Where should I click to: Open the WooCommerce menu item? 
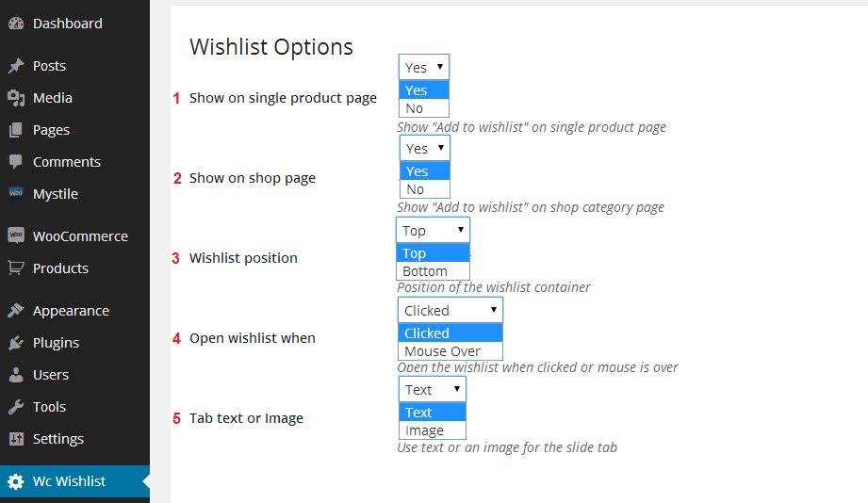coord(79,236)
